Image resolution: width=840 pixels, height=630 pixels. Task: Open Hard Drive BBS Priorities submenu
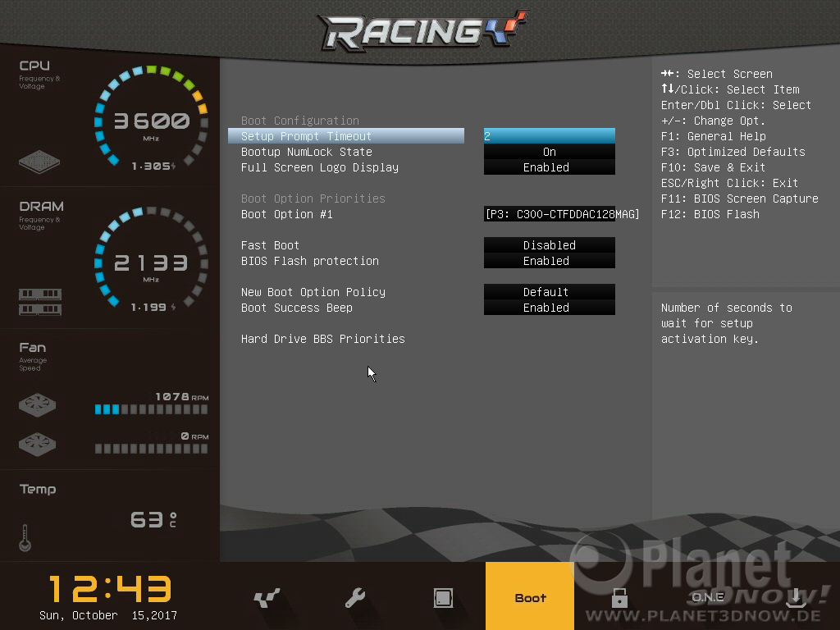click(323, 339)
